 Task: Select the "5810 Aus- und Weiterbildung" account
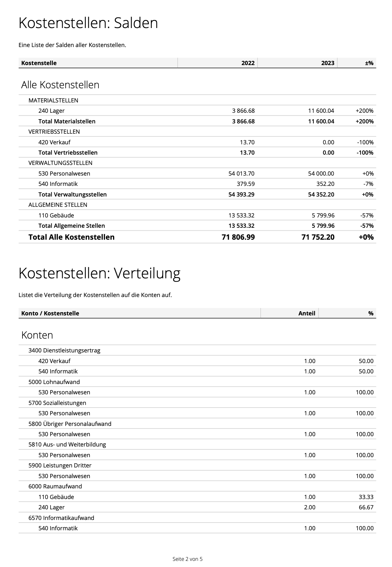pos(67,445)
